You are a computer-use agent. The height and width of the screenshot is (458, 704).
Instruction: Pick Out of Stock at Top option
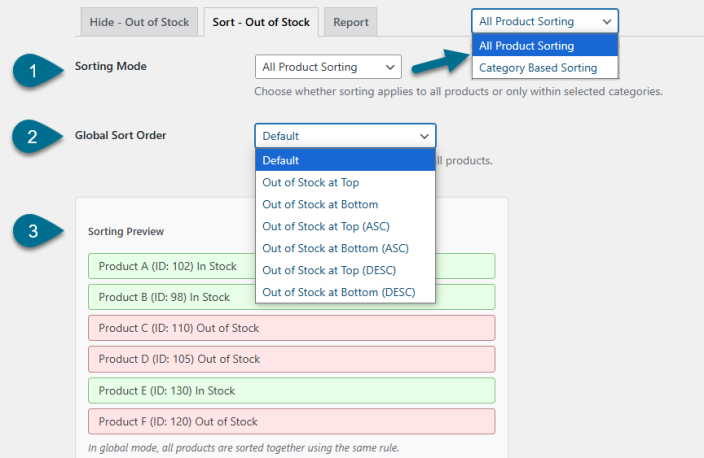click(x=345, y=182)
